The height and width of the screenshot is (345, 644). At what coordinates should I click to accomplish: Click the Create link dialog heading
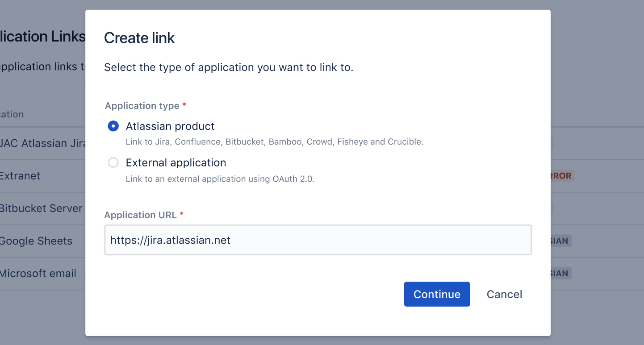click(139, 38)
